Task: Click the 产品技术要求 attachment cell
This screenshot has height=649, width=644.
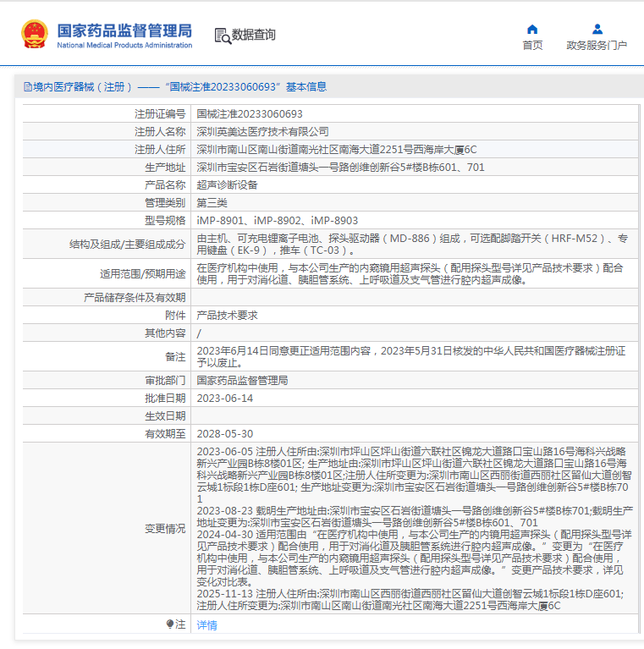Action: pyautogui.click(x=227, y=315)
